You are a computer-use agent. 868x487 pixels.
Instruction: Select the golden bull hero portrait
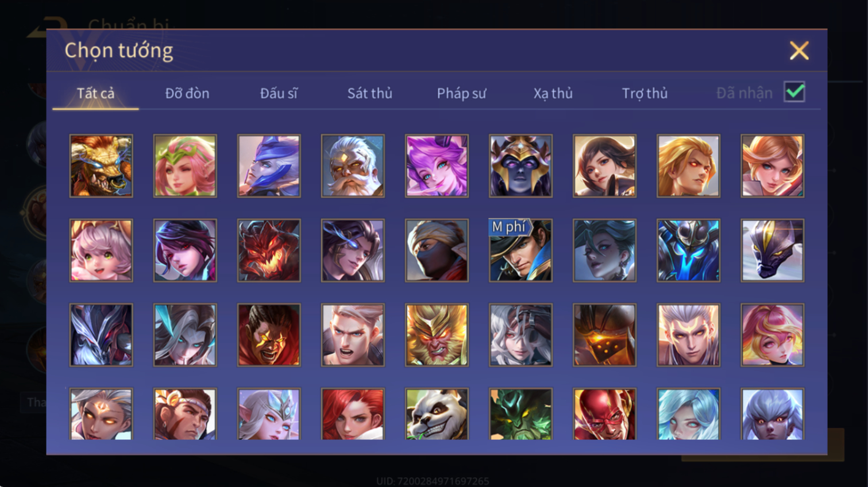coord(101,166)
